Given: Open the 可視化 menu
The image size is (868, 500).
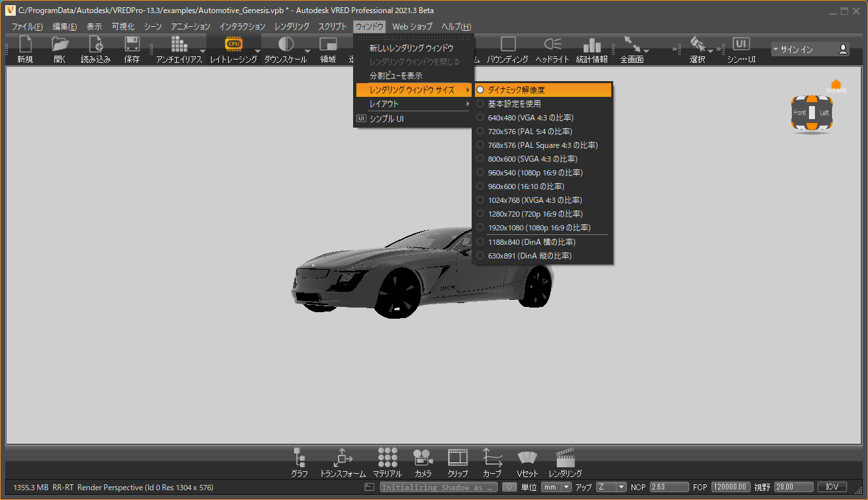Looking at the screenshot, I should (123, 26).
